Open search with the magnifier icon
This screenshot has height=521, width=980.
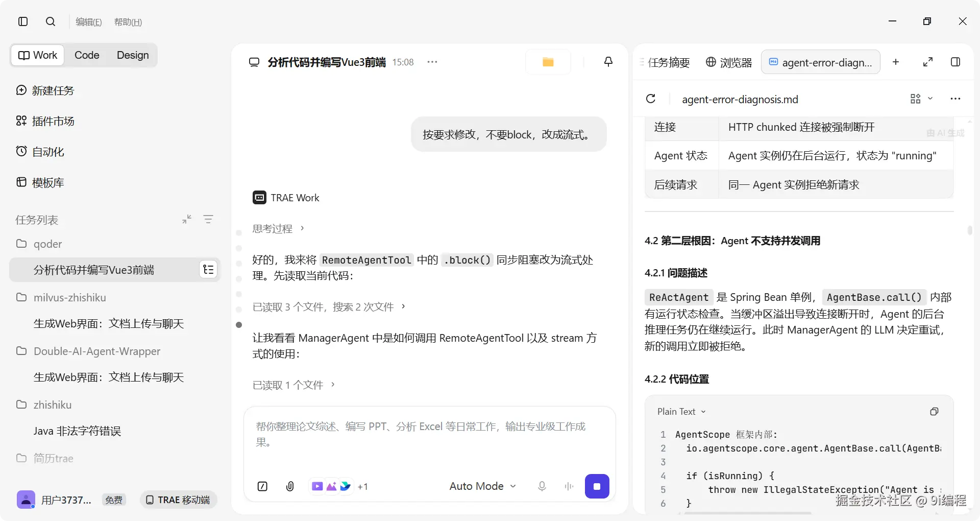pyautogui.click(x=51, y=21)
